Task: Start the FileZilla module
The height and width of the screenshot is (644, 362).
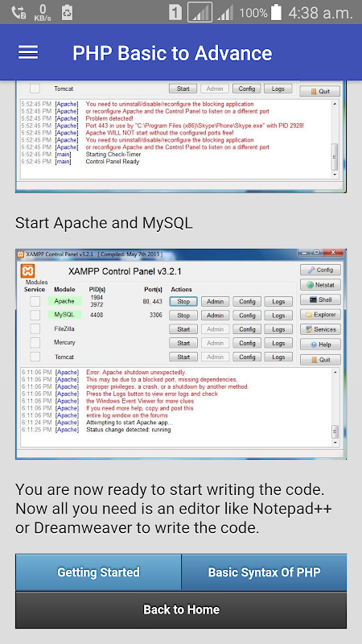Action: coord(183,329)
